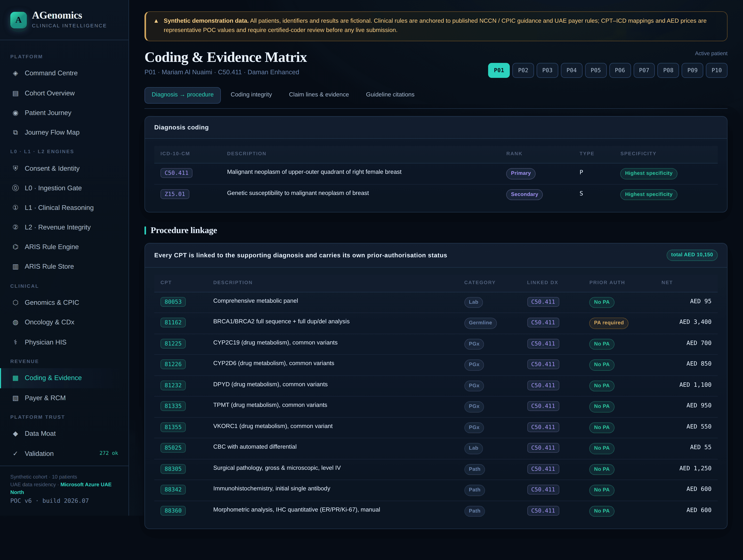This screenshot has height=560, width=743.
Task: Click the PGx chip in the 81226 row
Action: [474, 365]
